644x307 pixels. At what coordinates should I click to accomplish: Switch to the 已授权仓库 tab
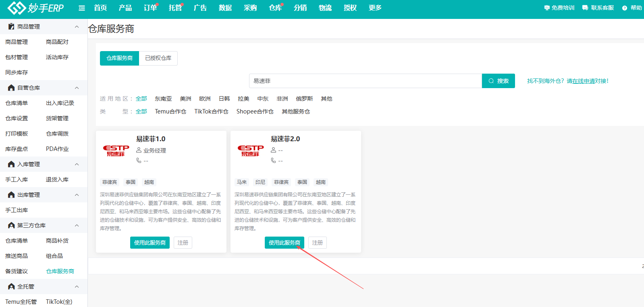pos(158,58)
